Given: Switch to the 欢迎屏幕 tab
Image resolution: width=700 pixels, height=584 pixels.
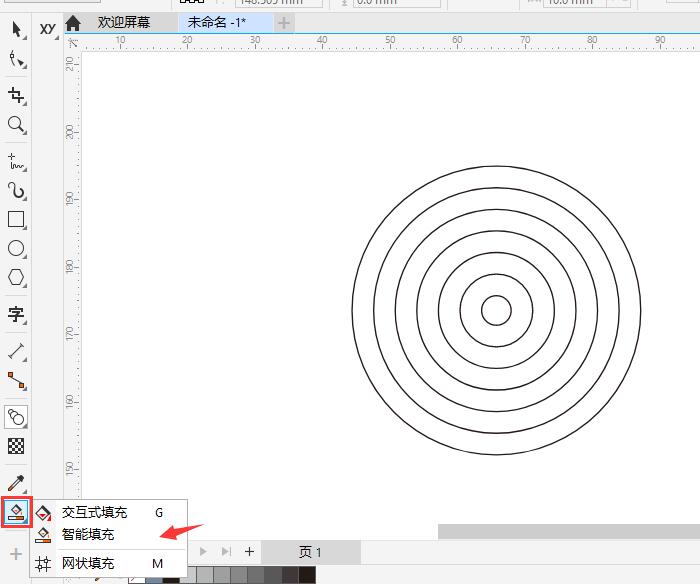Looking at the screenshot, I should click(124, 22).
